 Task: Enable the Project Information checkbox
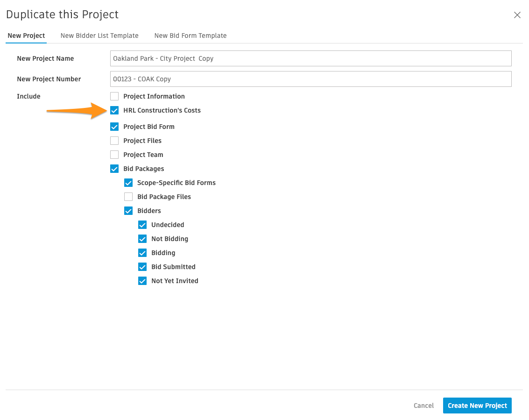(x=114, y=96)
